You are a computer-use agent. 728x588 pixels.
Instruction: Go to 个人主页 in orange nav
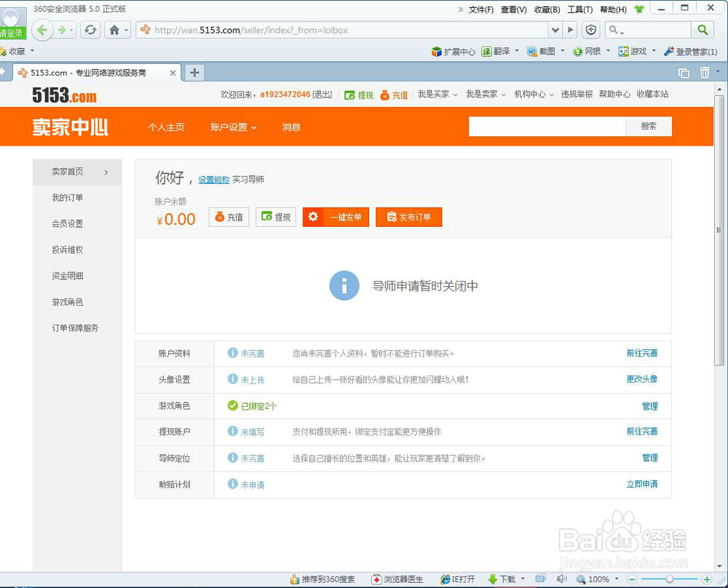pos(166,127)
